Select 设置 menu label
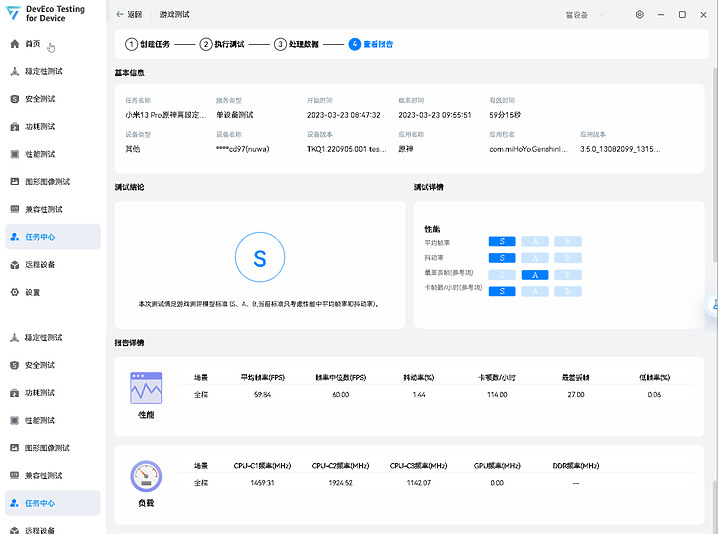 33,292
